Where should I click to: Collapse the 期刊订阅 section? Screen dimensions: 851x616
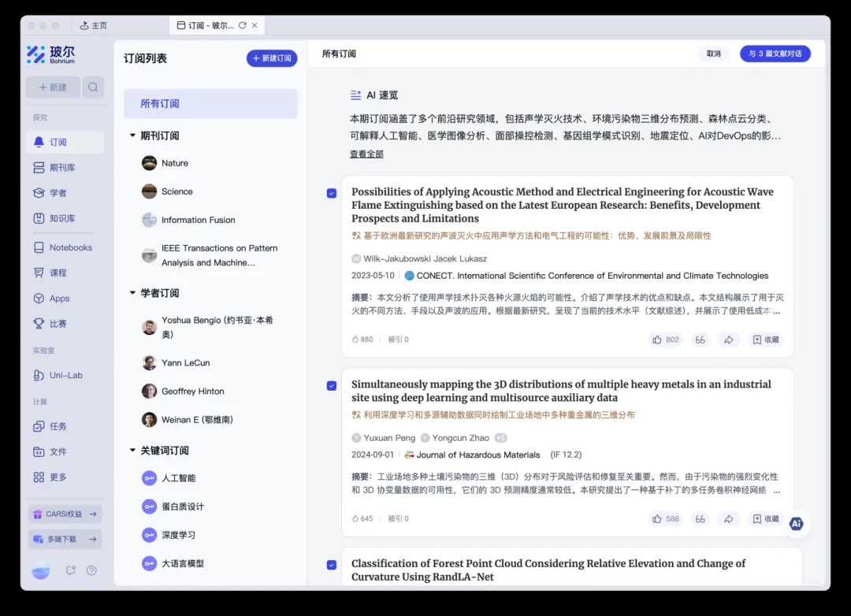tap(132, 135)
